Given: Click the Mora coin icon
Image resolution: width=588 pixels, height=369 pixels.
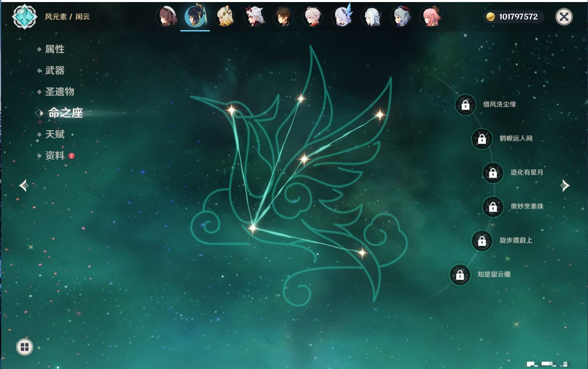Looking at the screenshot, I should [490, 17].
